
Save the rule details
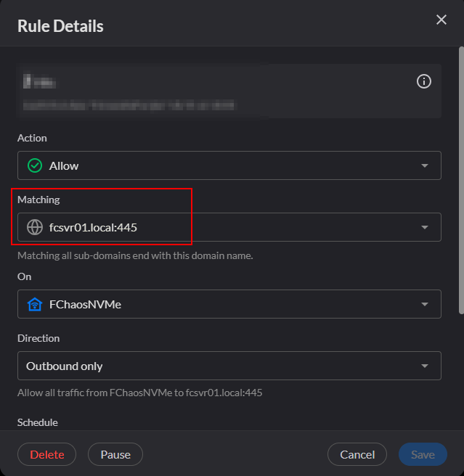coord(423,455)
